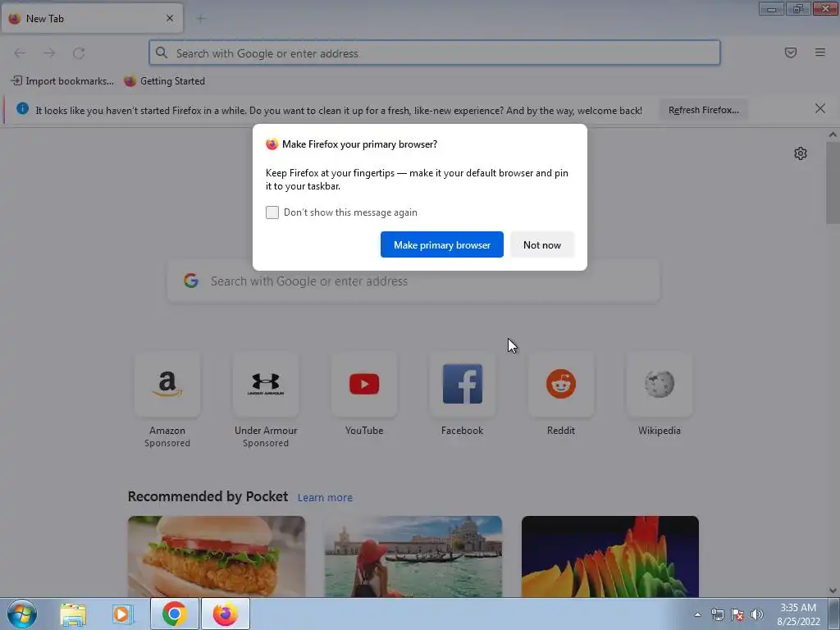Dismiss the refresh Firefox notification bar

tap(819, 109)
